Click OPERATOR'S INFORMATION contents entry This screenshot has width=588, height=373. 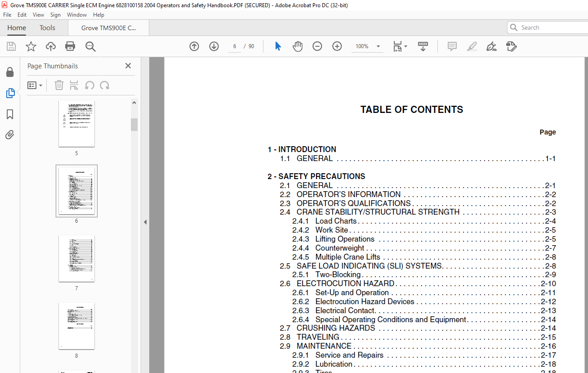click(x=418, y=194)
